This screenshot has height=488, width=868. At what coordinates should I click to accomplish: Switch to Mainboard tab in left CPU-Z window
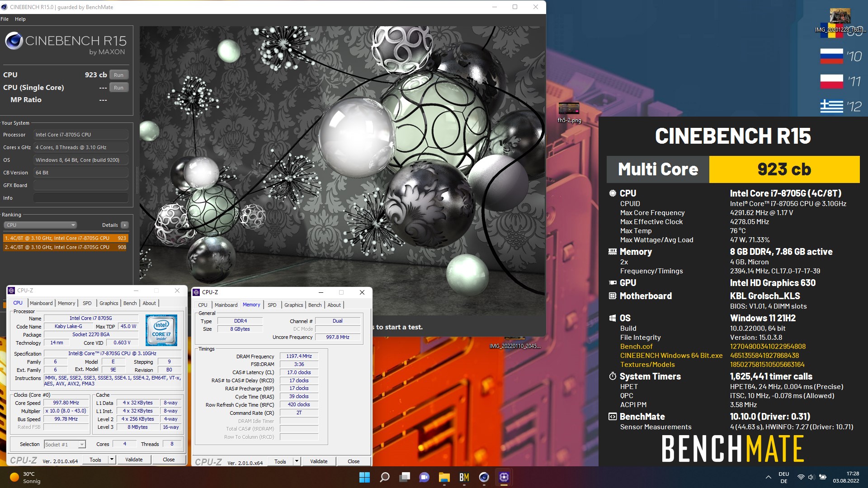tap(41, 303)
